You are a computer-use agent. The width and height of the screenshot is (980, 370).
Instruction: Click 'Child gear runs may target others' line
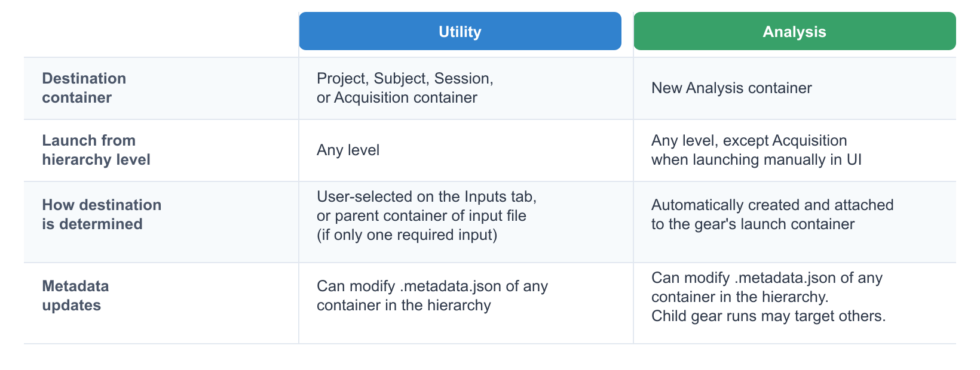[768, 316]
